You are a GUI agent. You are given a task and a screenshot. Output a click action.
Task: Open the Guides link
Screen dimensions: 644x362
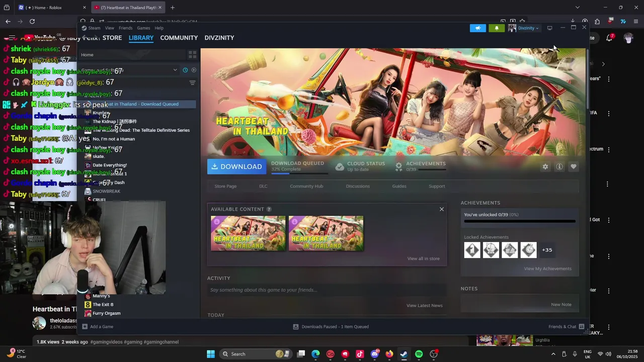click(399, 186)
